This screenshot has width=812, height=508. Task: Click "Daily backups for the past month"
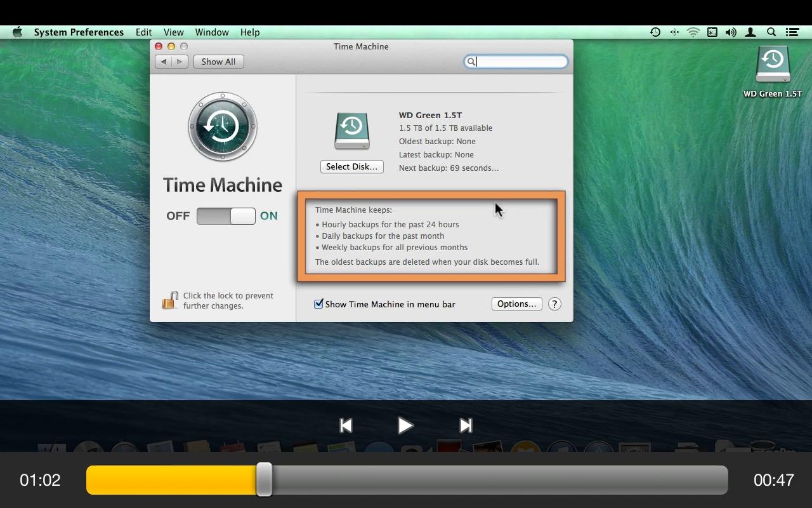click(383, 236)
